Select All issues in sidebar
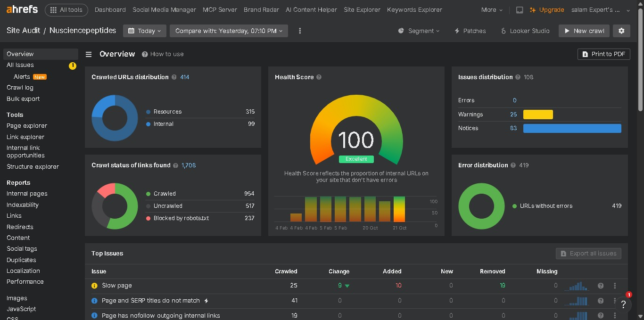This screenshot has height=320, width=644. [x=20, y=65]
